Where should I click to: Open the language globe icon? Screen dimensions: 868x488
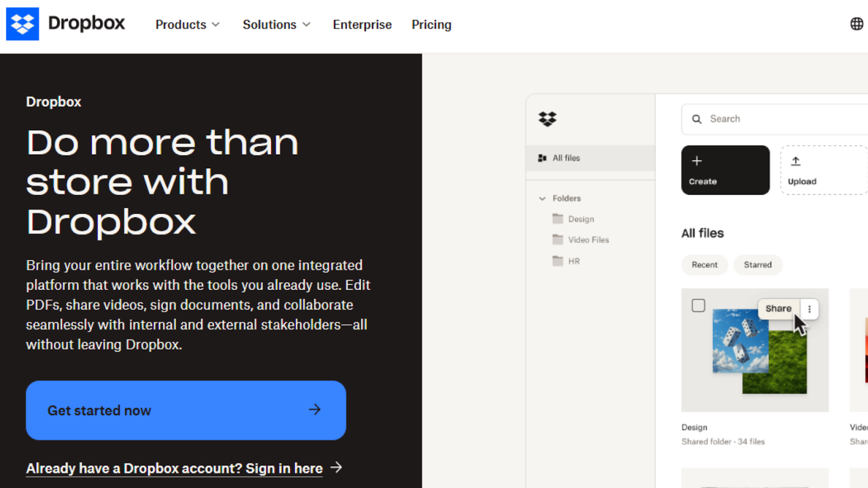(x=856, y=23)
